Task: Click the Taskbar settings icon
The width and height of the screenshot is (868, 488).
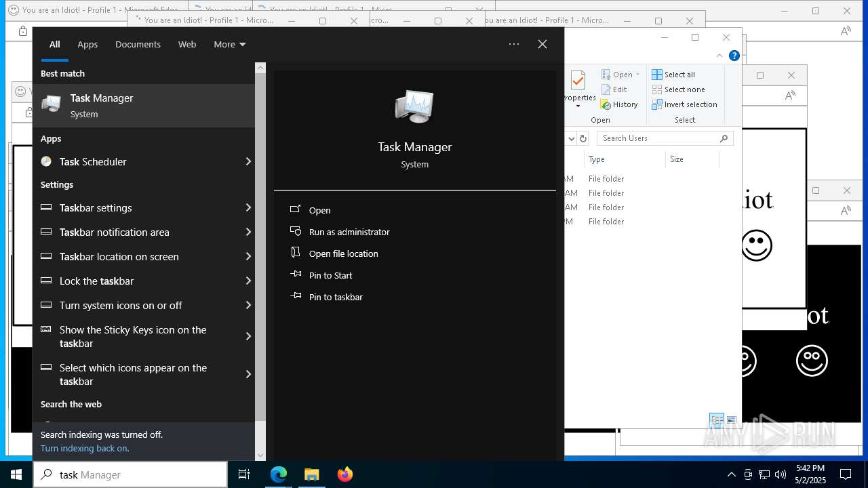Action: click(46, 207)
